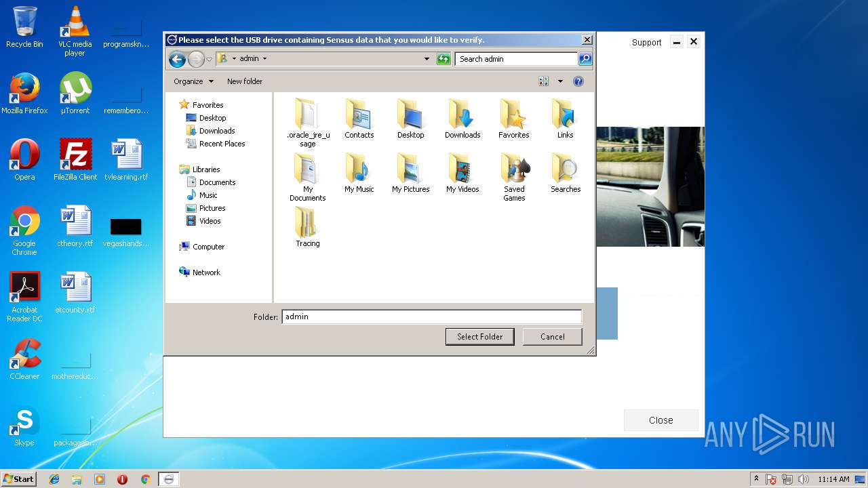Image resolution: width=868 pixels, height=488 pixels.
Task: Click Libraries in the navigation pane
Action: (199, 169)
